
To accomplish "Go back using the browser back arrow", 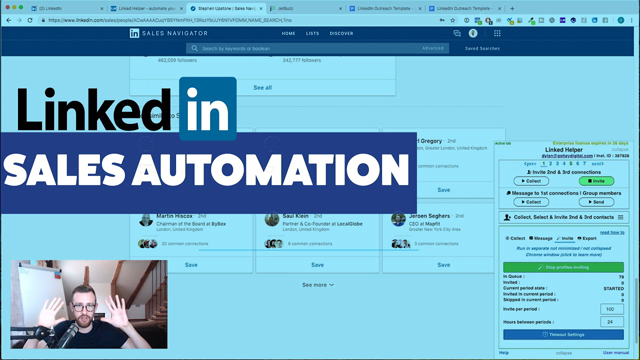I will pyautogui.click(x=9, y=20).
